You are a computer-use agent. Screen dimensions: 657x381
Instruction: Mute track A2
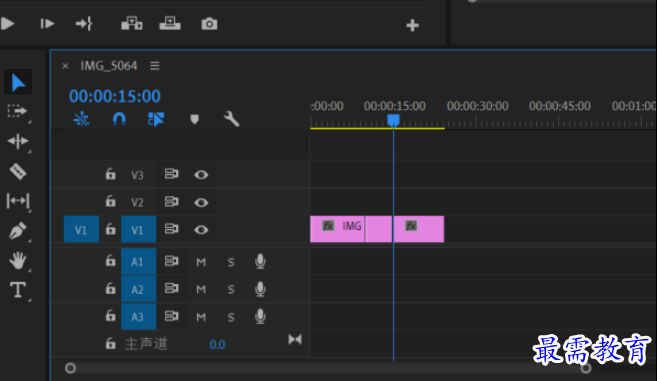(201, 290)
